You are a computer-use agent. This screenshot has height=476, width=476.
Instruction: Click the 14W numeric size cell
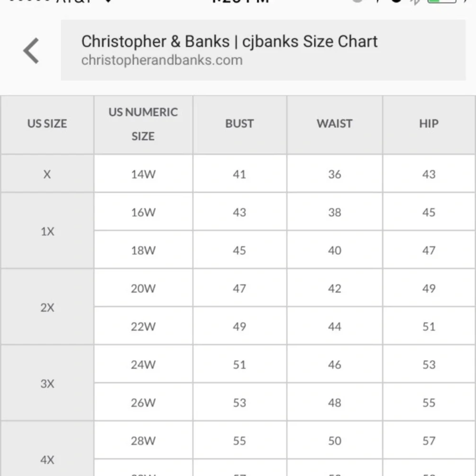tap(143, 174)
